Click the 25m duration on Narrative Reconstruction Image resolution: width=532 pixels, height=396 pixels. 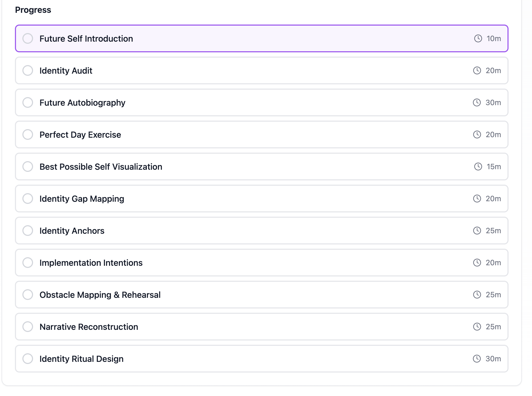tap(493, 327)
